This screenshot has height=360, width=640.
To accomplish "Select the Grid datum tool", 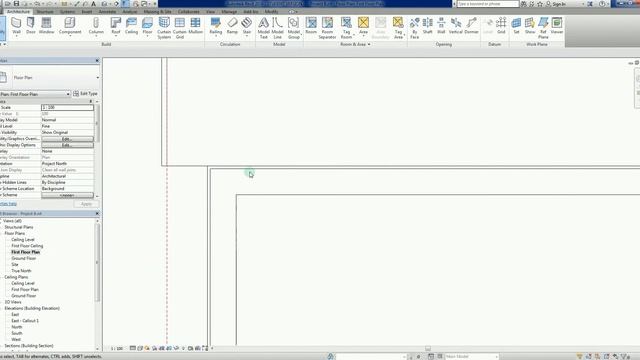I will tap(501, 26).
